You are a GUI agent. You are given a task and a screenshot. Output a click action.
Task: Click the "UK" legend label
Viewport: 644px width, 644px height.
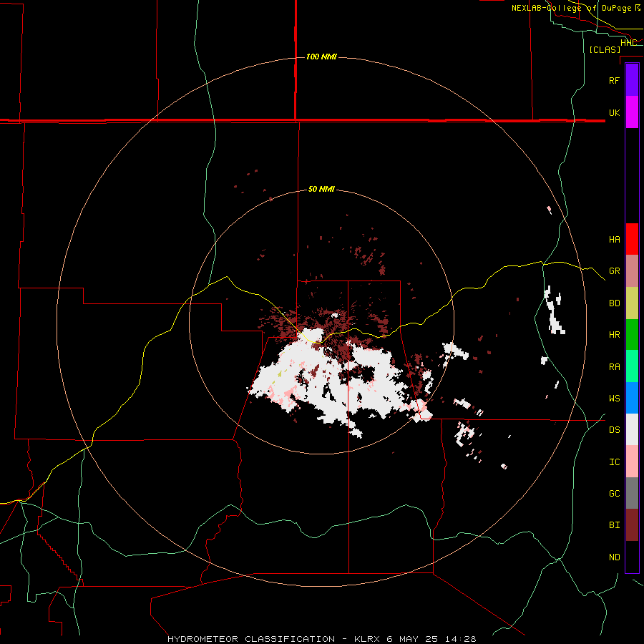[614, 112]
